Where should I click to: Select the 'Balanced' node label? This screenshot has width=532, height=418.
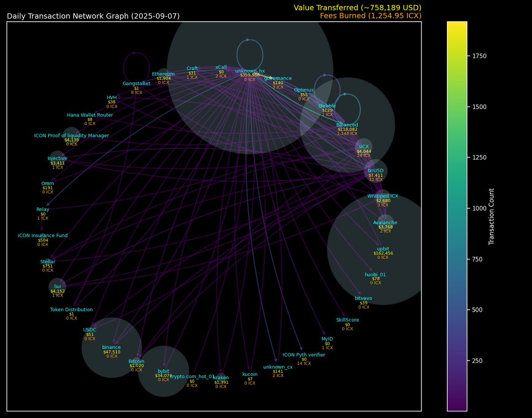(347, 125)
